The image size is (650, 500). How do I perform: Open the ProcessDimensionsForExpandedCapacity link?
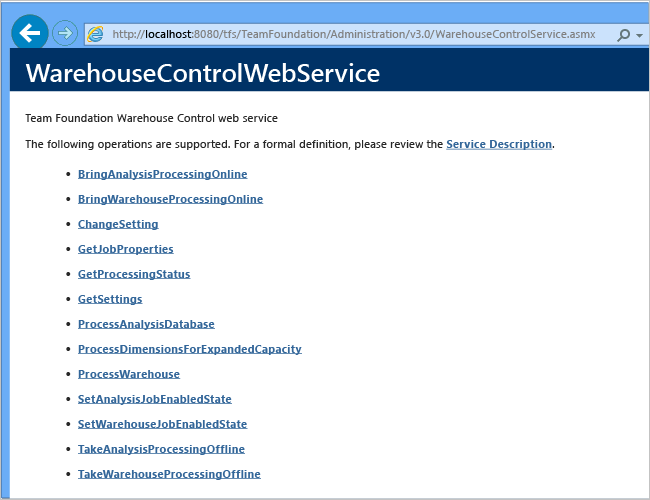190,349
